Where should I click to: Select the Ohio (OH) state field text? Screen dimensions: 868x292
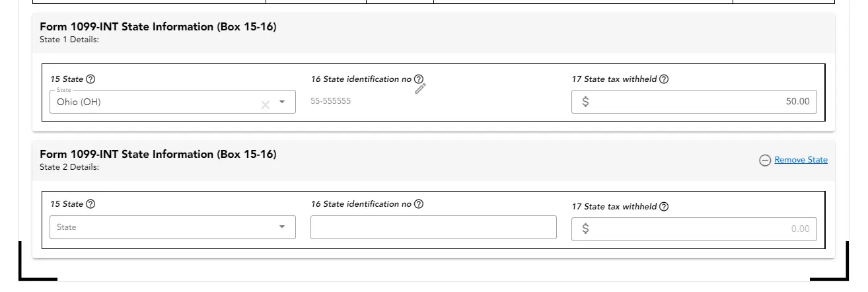(79, 102)
